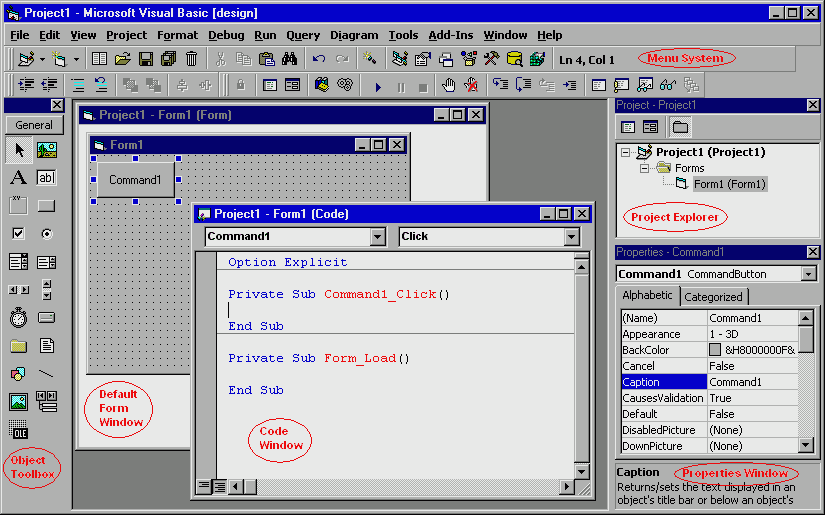
Task: Select the FileListBox tool
Action: [47, 346]
